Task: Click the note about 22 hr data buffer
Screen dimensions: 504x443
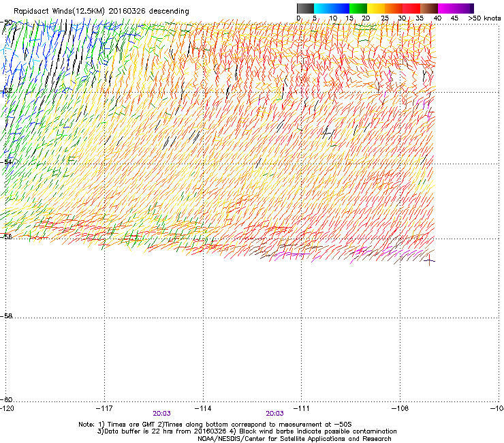Action: pyautogui.click(x=162, y=431)
